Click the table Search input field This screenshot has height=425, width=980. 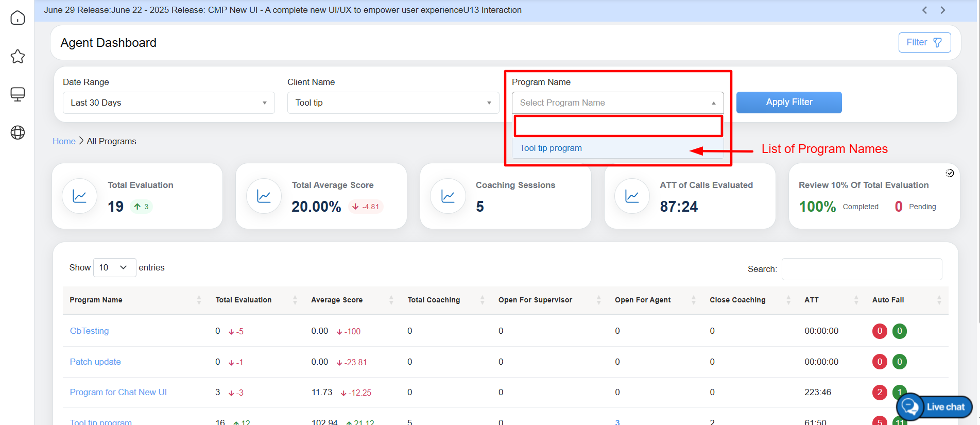[862, 269]
